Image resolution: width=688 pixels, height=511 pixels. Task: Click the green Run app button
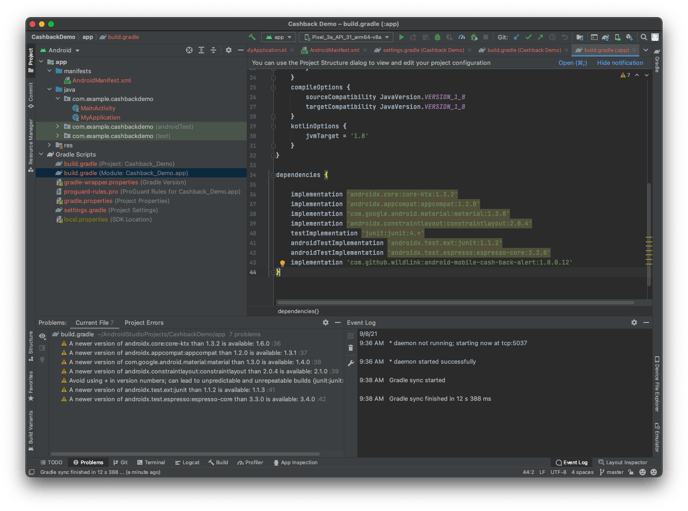(x=401, y=37)
